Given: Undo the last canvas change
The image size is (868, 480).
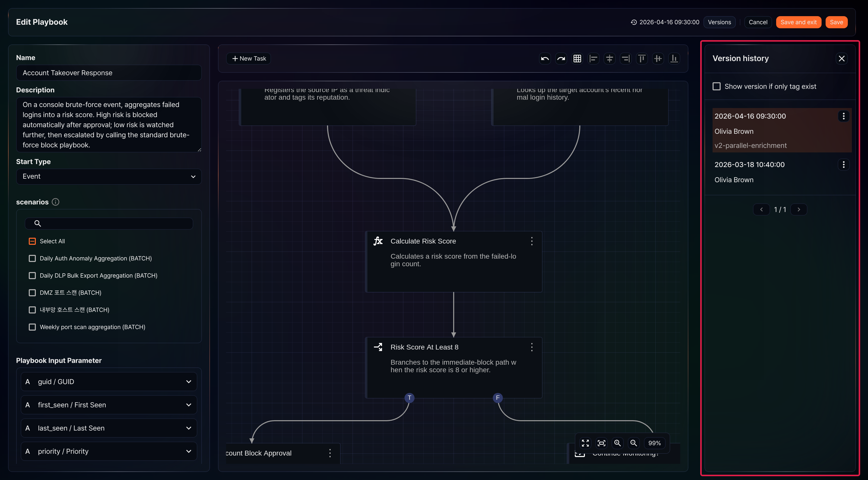Looking at the screenshot, I should pos(545,59).
